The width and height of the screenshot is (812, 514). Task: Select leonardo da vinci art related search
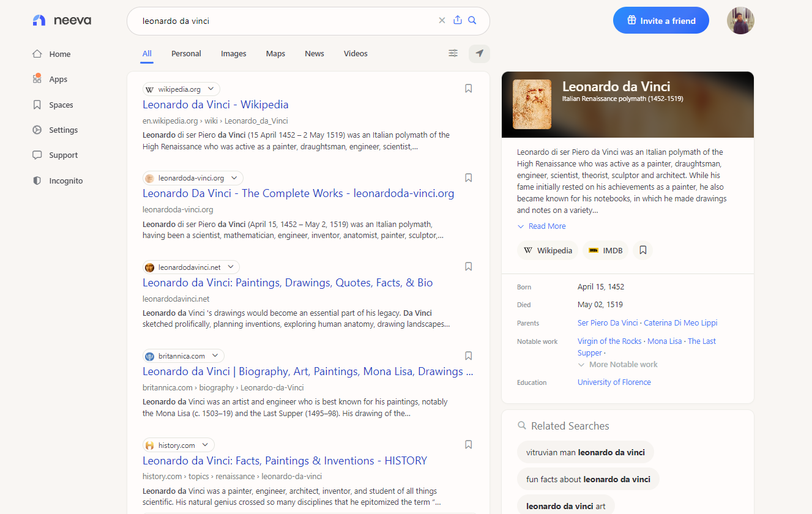tap(566, 505)
